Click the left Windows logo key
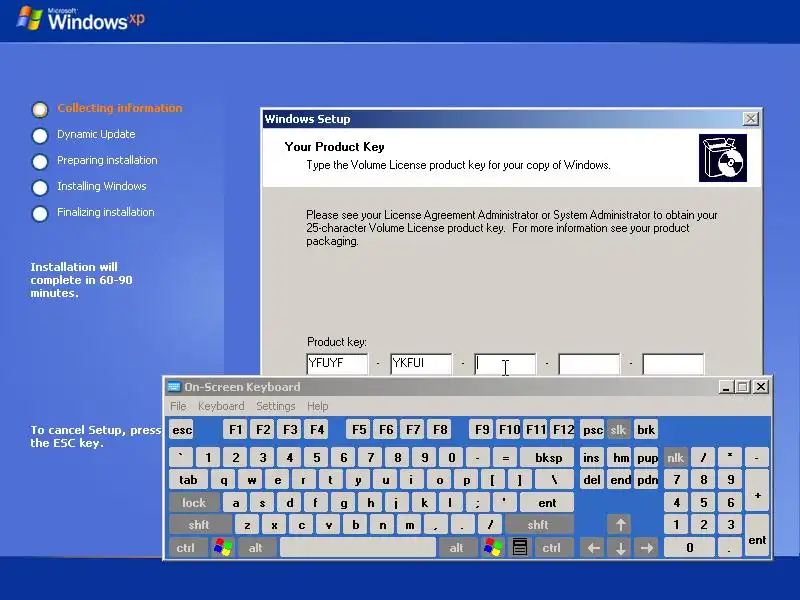Screen dimensions: 800x600 [223, 547]
